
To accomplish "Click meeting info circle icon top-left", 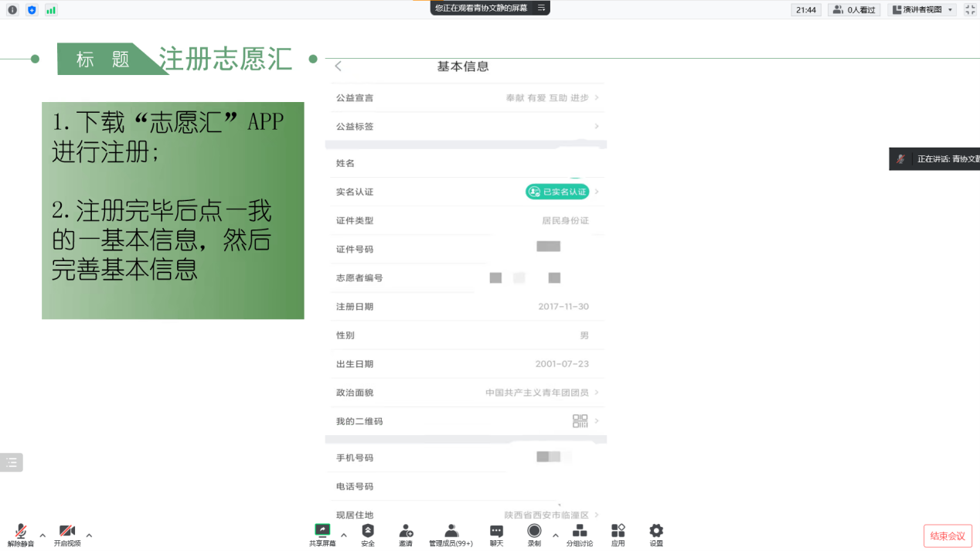I will 12,10.
